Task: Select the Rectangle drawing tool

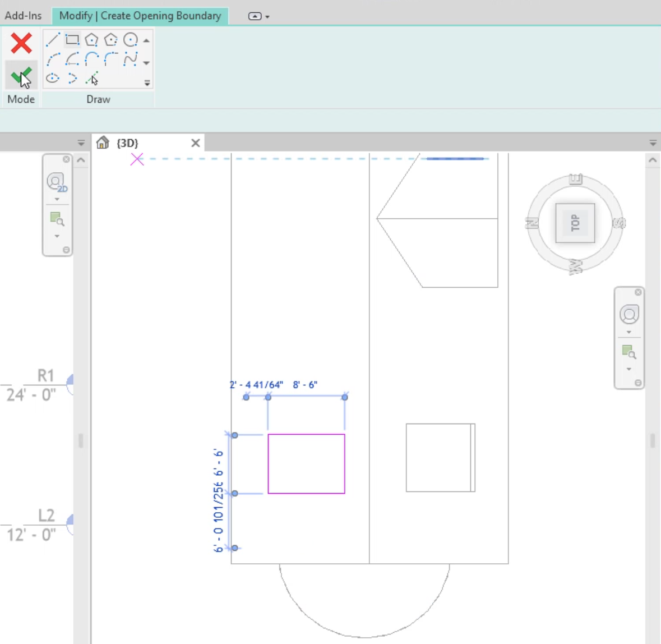Action: [x=72, y=39]
